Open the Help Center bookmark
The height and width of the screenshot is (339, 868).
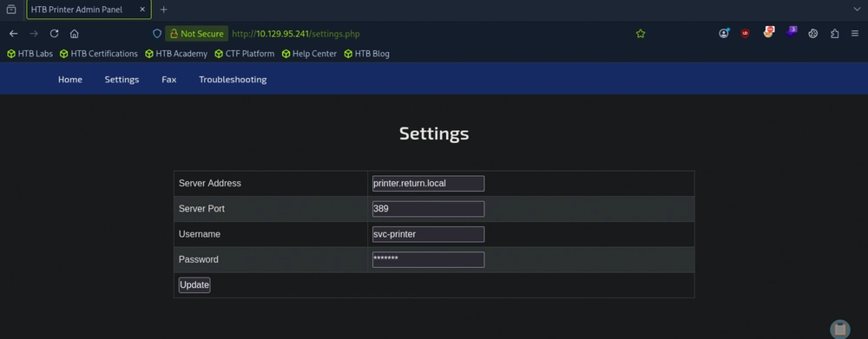pyautogui.click(x=309, y=54)
